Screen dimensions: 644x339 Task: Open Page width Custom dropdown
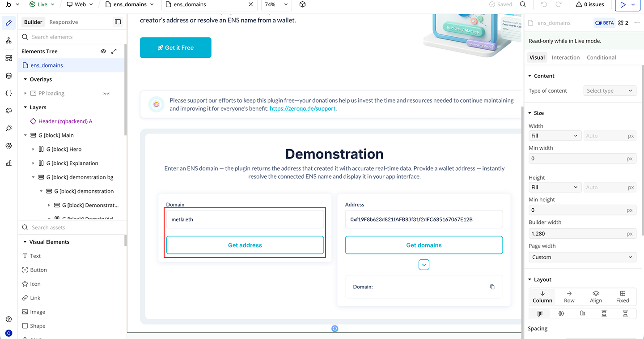[x=582, y=257]
